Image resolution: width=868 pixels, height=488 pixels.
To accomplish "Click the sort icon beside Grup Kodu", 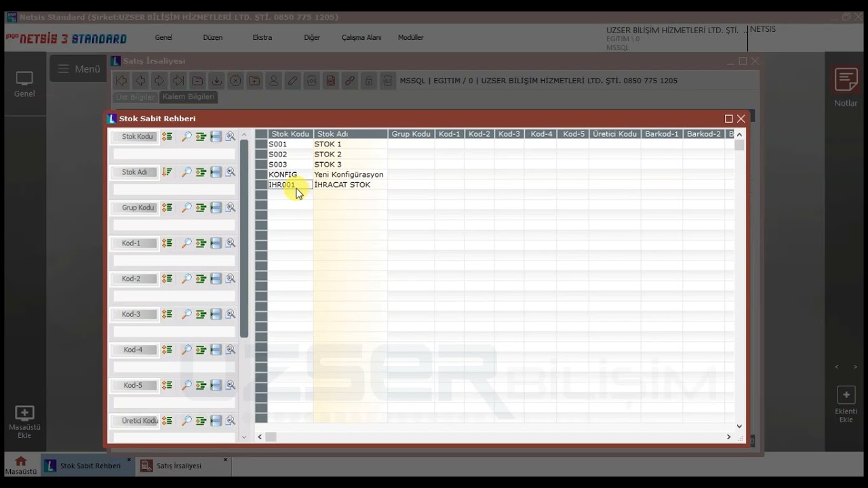I will pyautogui.click(x=167, y=207).
